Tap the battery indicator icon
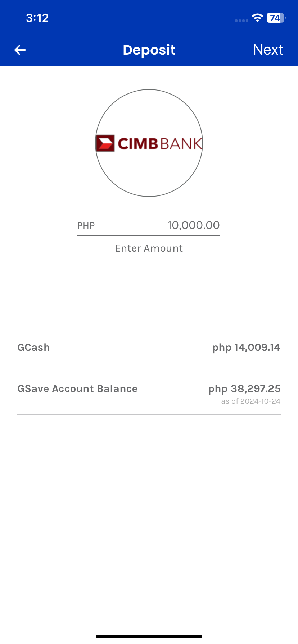Screen dimensions: 298x644 pyautogui.click(x=276, y=18)
